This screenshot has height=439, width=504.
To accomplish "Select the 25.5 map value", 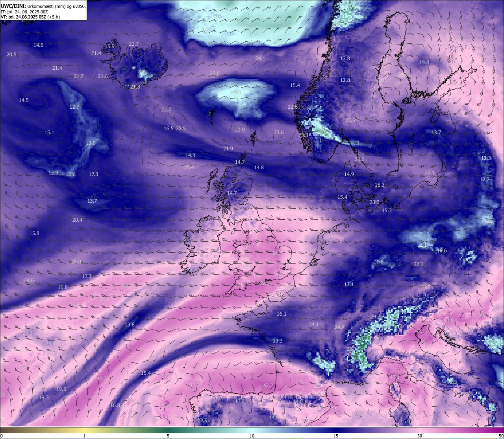I will tap(350, 120).
